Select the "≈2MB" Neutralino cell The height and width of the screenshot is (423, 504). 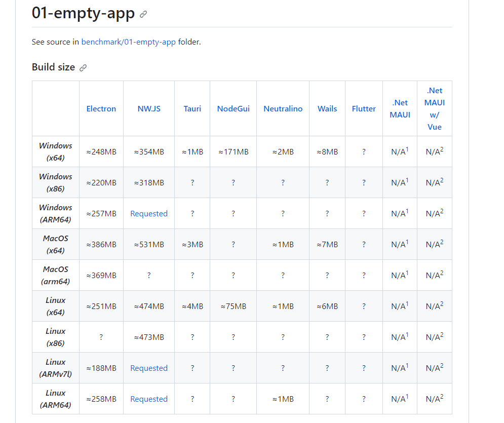tap(283, 151)
